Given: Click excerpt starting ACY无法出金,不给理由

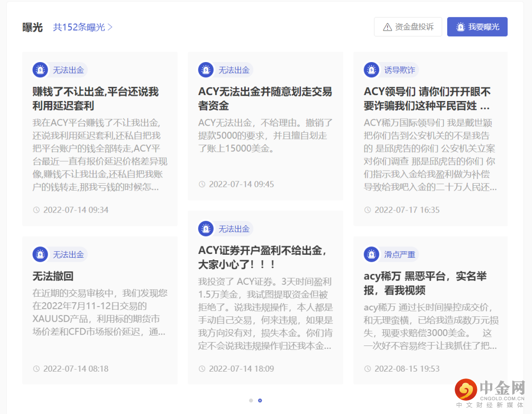Looking at the screenshot, I should [x=266, y=136].
